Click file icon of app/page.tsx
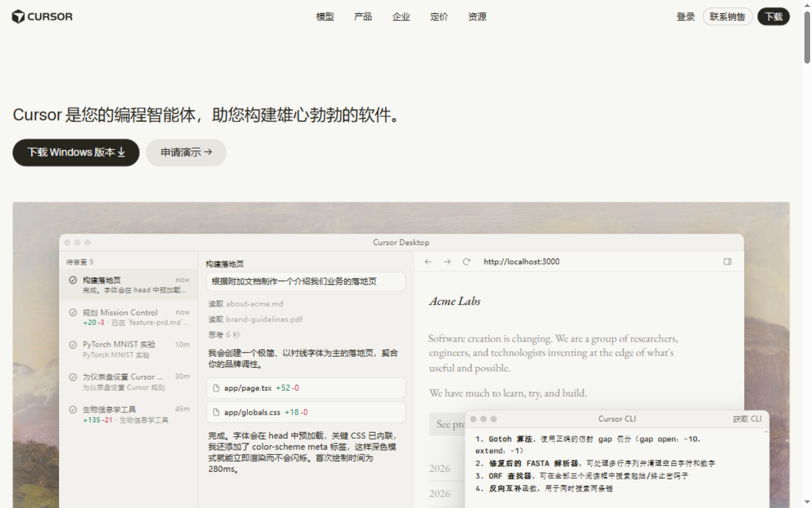Image resolution: width=812 pixels, height=508 pixels. click(216, 388)
